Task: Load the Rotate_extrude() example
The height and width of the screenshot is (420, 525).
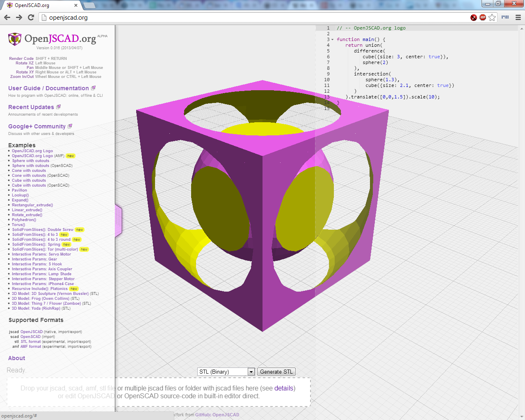Action: click(x=27, y=215)
